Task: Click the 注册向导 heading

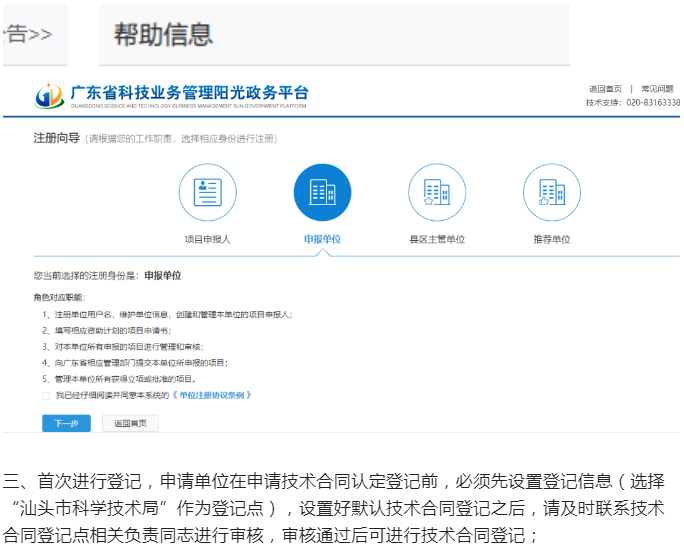Action: click(x=55, y=138)
